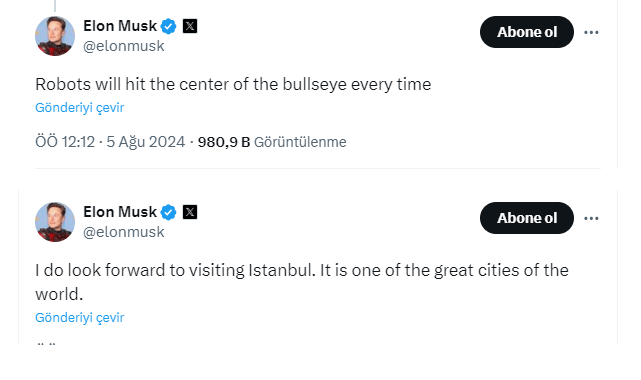
Task: Translate the Istanbul tweet via "Gönderiyi çevir"
Action: (79, 317)
